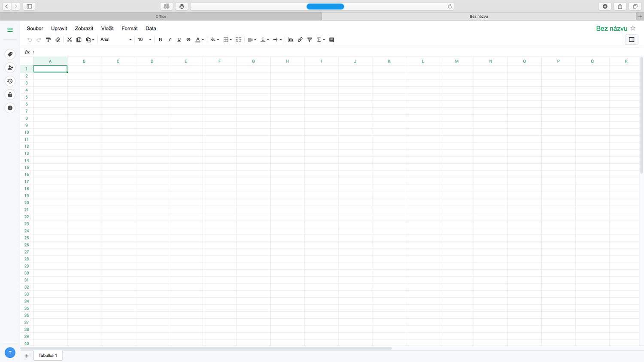The width and height of the screenshot is (644, 362).
Task: Click the filter funnel icon
Action: (x=310, y=40)
